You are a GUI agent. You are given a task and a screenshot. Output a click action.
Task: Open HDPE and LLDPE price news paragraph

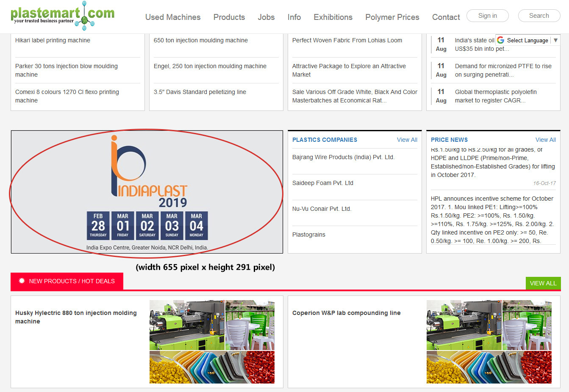(x=493, y=163)
